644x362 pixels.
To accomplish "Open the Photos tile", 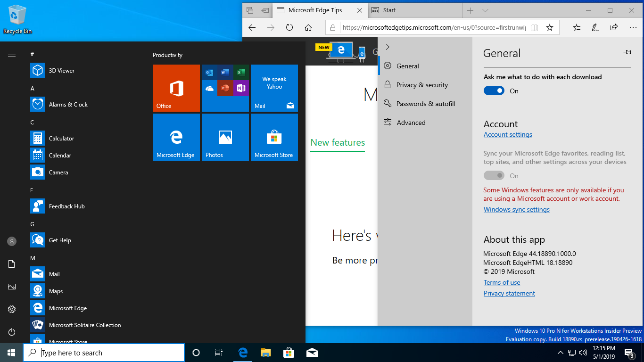I will (225, 137).
